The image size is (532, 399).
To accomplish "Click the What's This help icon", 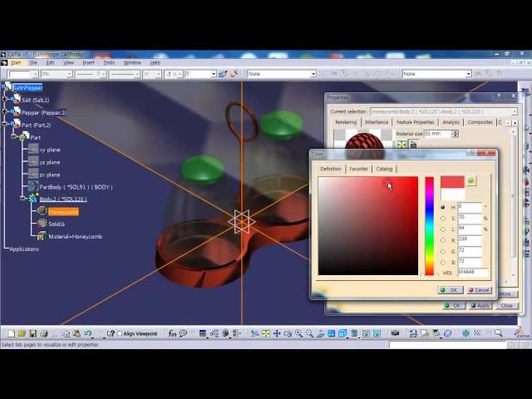I will pyautogui.click(x=111, y=334).
